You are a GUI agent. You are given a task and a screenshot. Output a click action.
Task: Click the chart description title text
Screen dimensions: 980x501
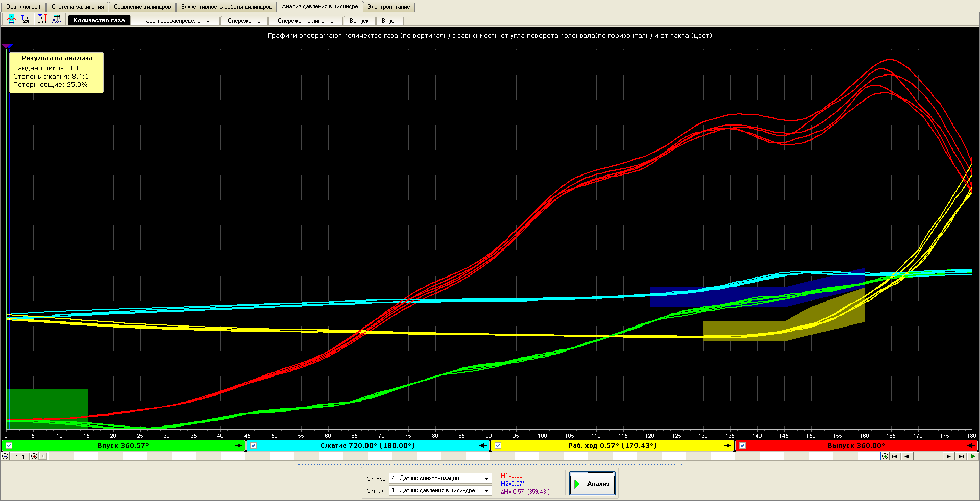click(x=490, y=36)
